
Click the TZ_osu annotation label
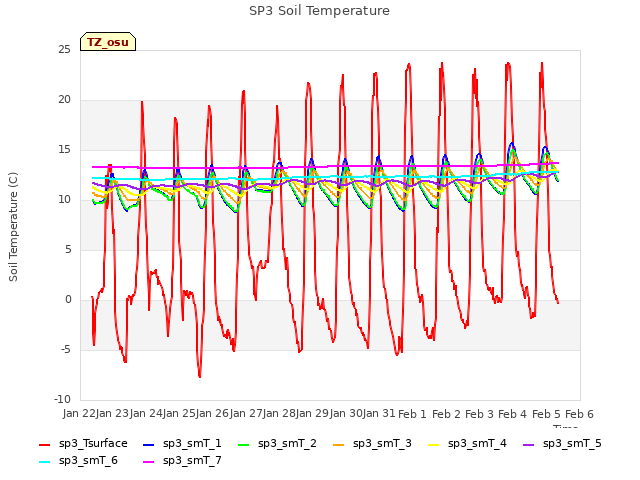click(x=108, y=42)
